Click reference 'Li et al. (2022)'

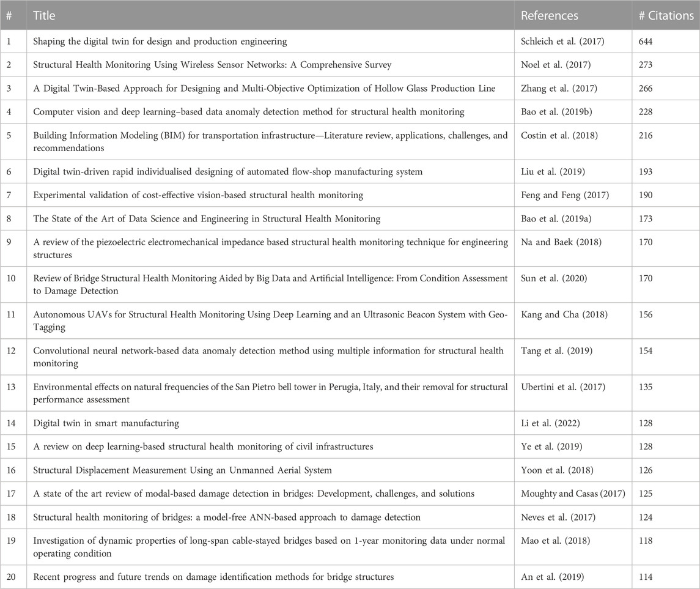[x=550, y=423]
